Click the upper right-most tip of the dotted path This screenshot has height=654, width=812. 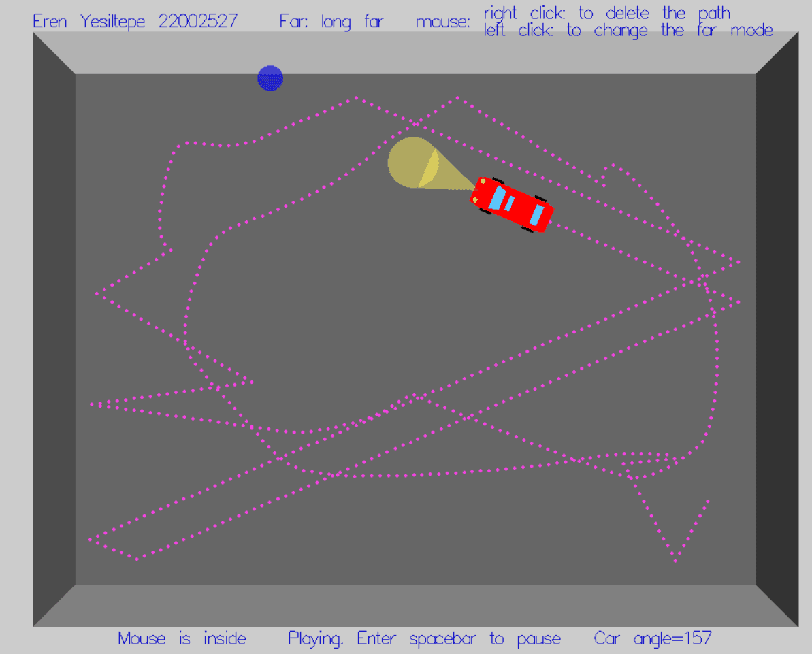pos(738,261)
